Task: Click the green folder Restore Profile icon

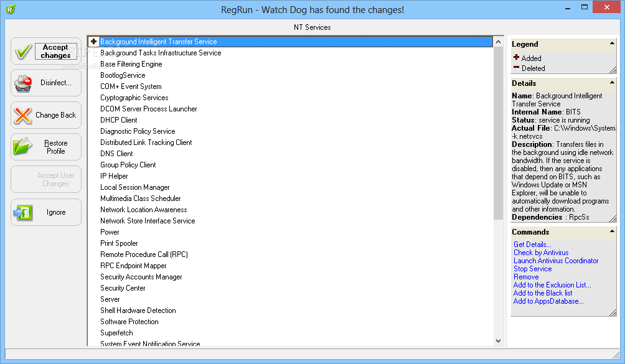Action: click(x=22, y=146)
